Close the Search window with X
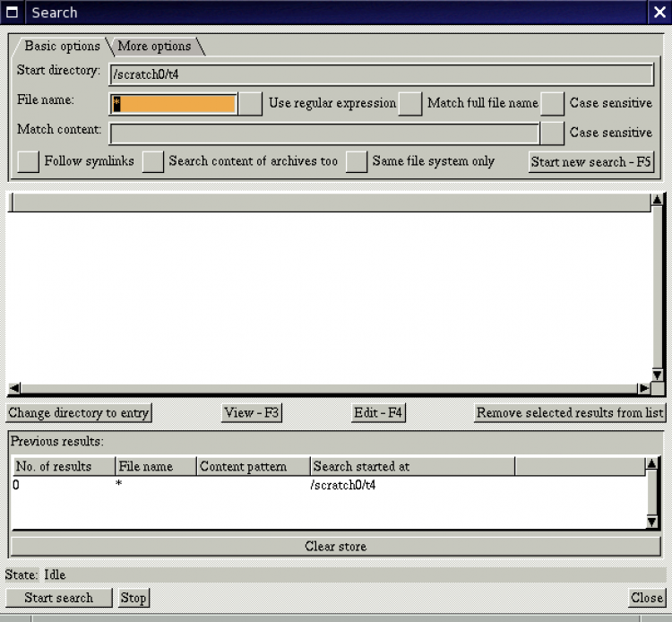The height and width of the screenshot is (622, 672). coord(660,12)
